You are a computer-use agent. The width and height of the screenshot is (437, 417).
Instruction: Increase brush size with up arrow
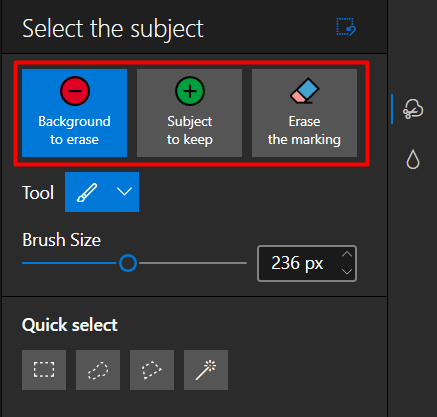pyautogui.click(x=347, y=255)
